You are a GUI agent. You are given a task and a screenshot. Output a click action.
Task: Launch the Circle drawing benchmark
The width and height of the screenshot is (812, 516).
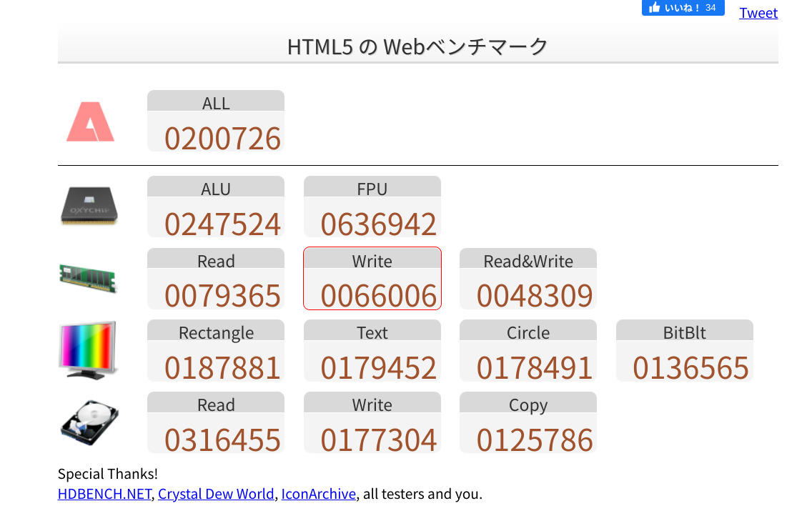pos(528,351)
